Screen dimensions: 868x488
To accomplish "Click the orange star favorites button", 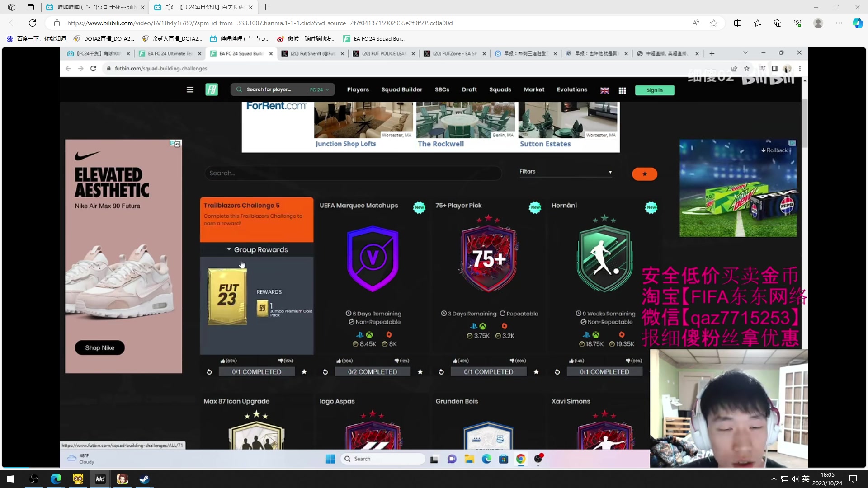I will pyautogui.click(x=644, y=174).
